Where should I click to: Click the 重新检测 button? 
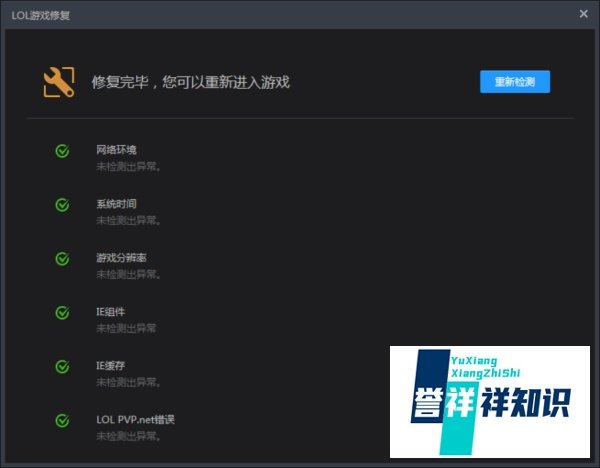(x=515, y=82)
